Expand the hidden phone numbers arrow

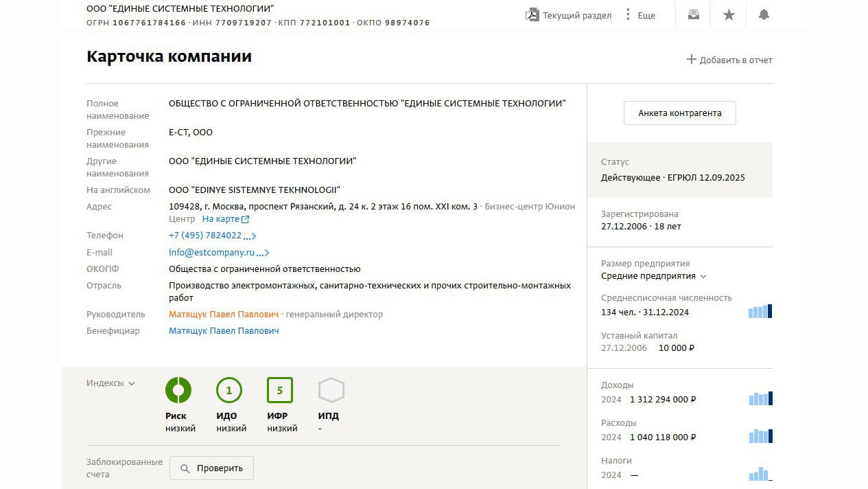[250, 236]
